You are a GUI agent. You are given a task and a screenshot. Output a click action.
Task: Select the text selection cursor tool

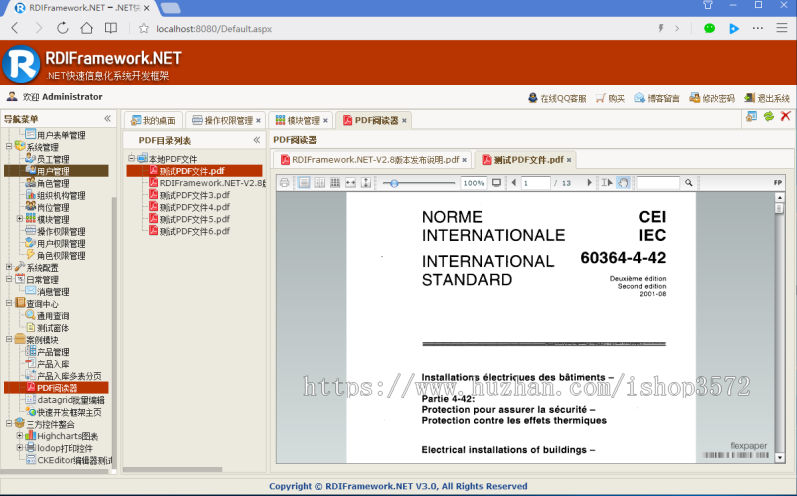(x=607, y=182)
